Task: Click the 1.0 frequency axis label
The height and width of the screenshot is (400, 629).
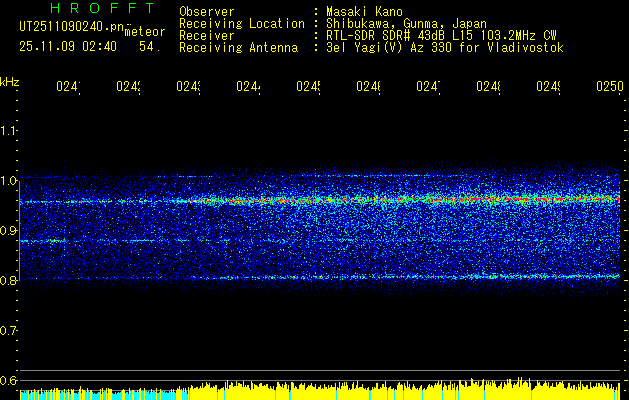Action: pyautogui.click(x=8, y=181)
